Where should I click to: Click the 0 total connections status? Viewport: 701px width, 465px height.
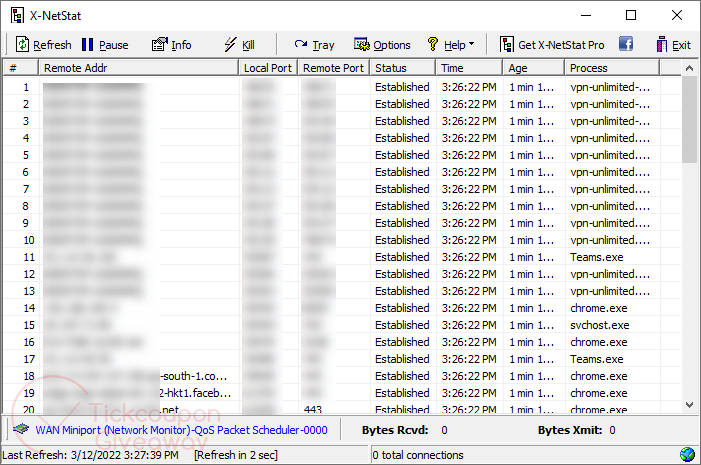click(418, 455)
